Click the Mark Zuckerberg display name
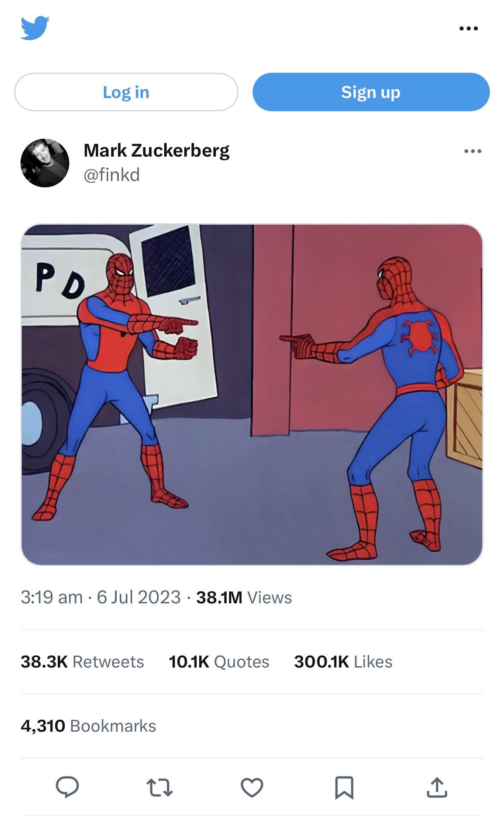The height and width of the screenshot is (816, 504). (156, 150)
